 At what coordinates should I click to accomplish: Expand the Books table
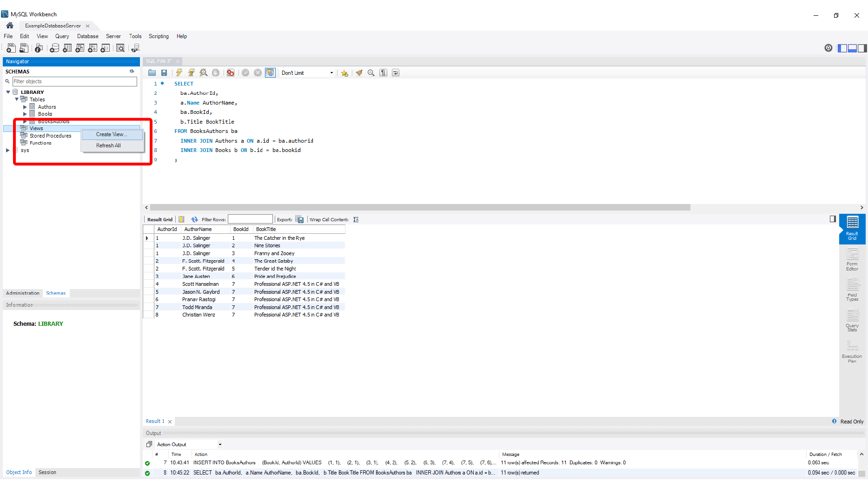click(25, 114)
